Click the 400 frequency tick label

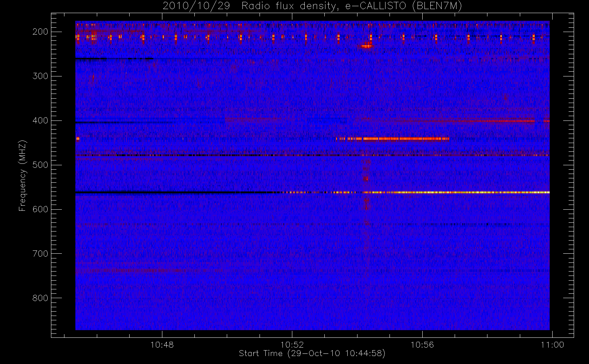40,120
